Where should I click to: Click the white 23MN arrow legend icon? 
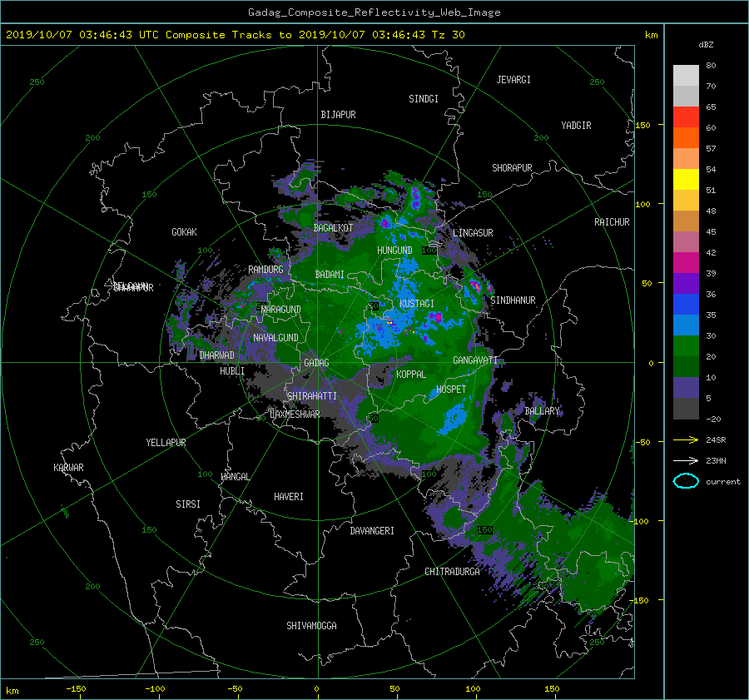686,460
